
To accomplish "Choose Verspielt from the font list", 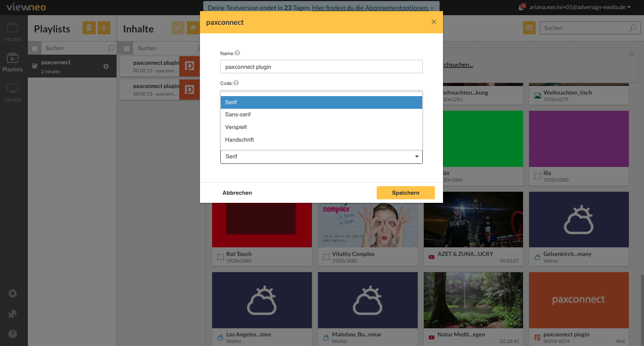I will (x=321, y=127).
